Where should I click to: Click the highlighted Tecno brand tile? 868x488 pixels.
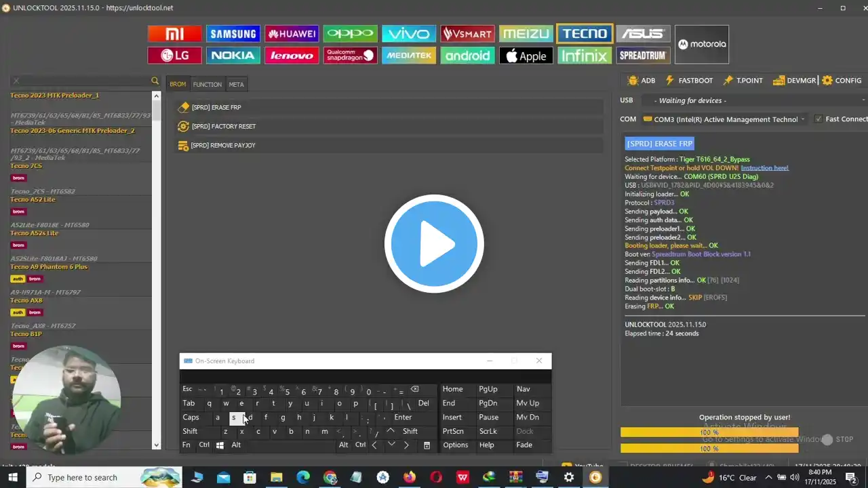point(585,34)
